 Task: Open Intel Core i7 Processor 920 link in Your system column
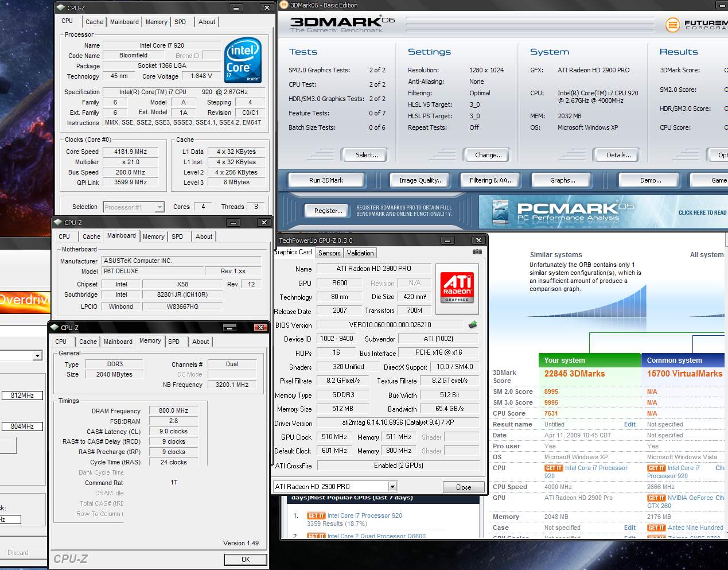(x=586, y=472)
